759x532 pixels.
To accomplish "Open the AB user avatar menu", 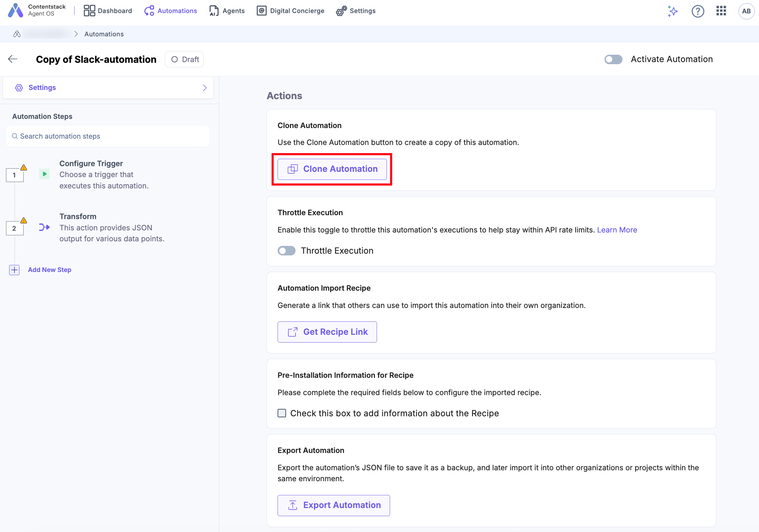I will [x=746, y=11].
